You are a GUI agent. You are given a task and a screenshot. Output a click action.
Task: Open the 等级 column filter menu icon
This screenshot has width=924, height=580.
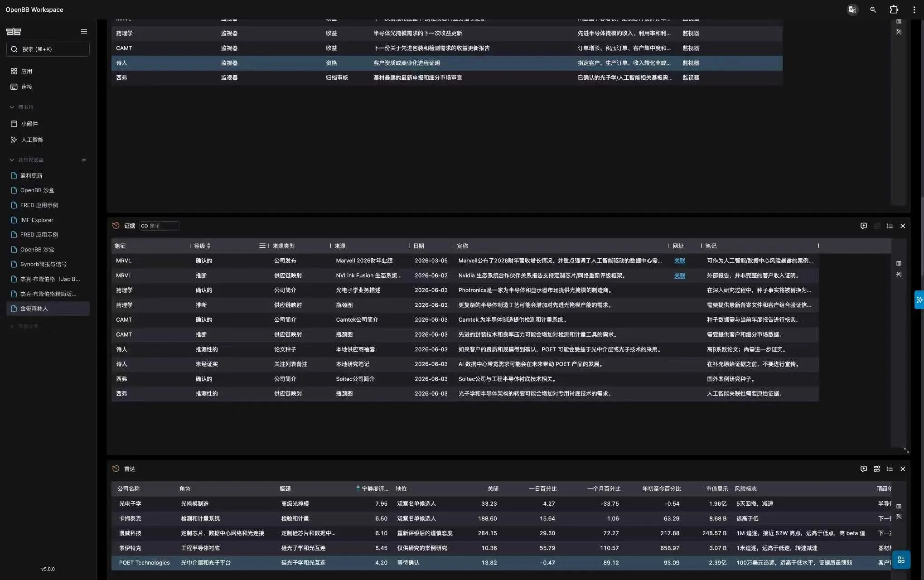coord(262,246)
